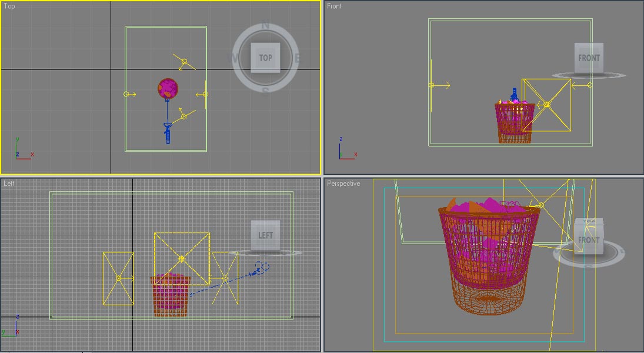Click the N compass marker on ViewCube

point(265,26)
